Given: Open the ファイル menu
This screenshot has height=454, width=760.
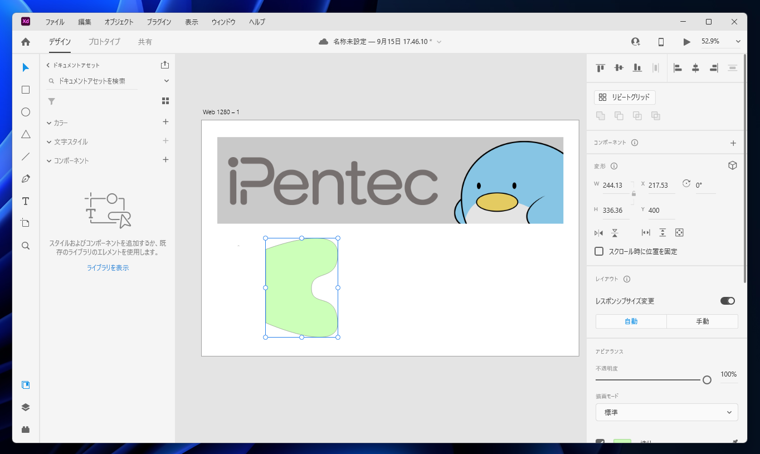Looking at the screenshot, I should click(x=55, y=22).
